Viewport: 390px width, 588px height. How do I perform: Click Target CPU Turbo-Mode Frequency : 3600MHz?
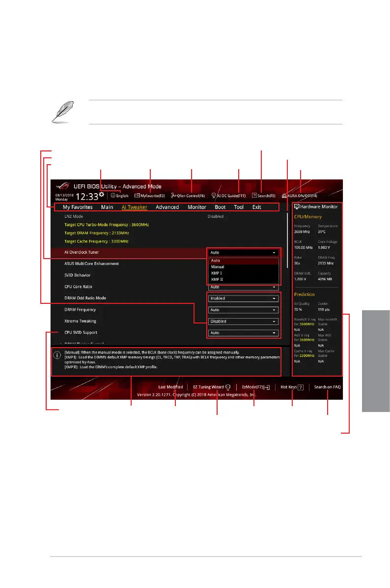[x=107, y=225]
